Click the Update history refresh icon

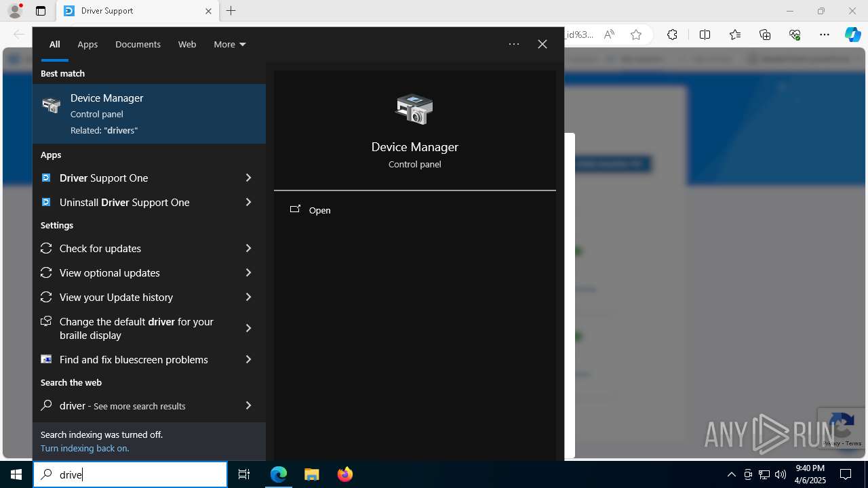[x=46, y=297]
